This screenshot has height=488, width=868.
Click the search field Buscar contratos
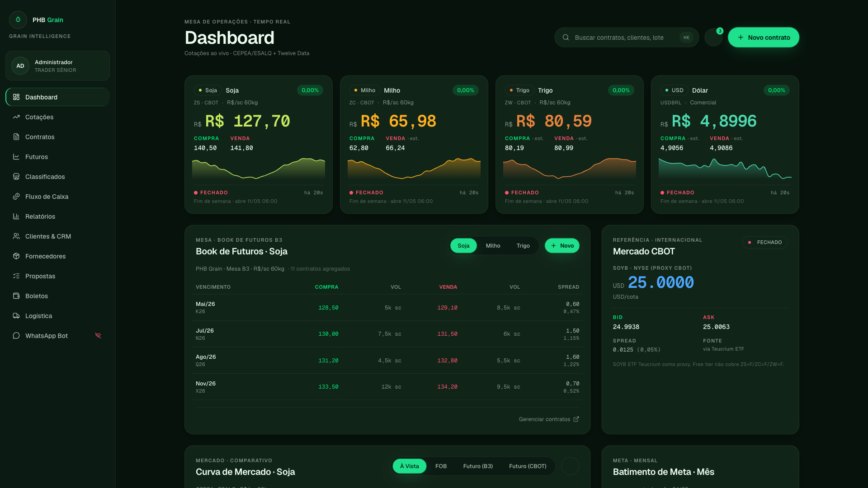627,38
